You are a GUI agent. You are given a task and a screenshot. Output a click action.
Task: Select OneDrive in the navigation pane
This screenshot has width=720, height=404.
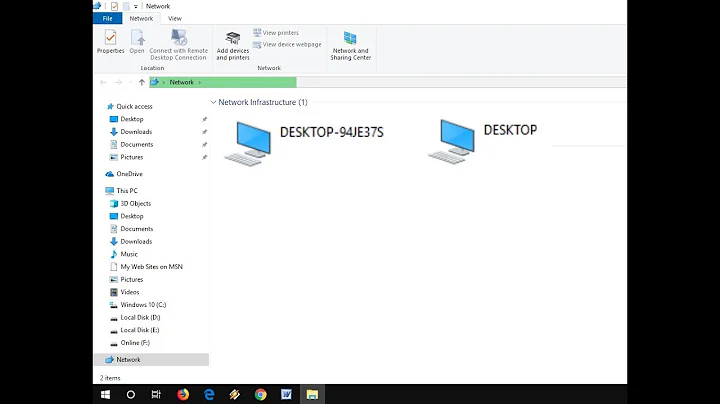[129, 174]
